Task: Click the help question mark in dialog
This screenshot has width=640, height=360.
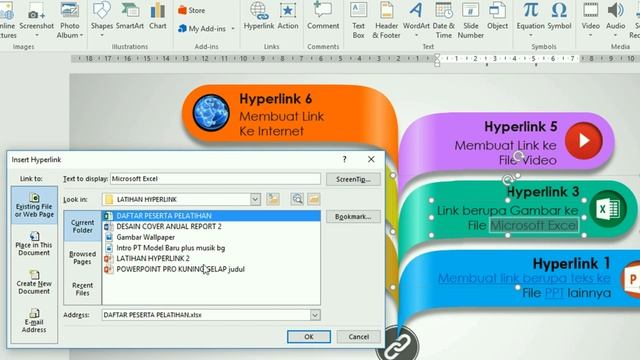Action: pos(344,159)
